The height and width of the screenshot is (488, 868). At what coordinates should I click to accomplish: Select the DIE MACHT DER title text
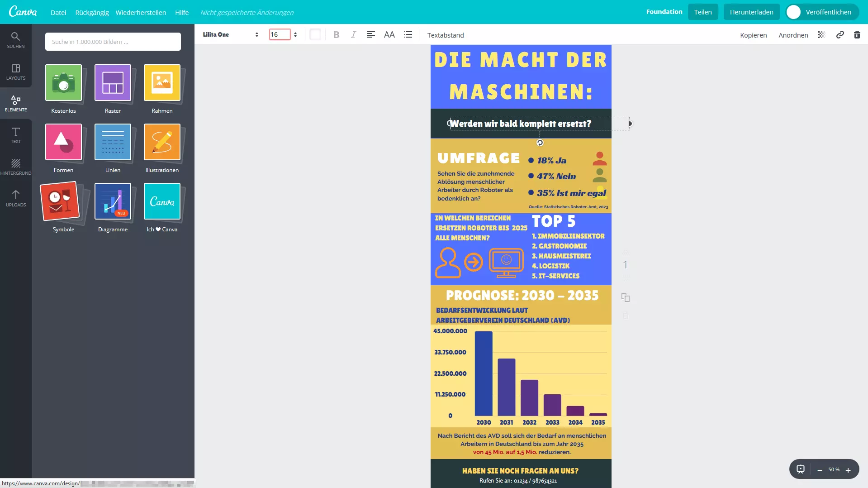[x=521, y=60]
